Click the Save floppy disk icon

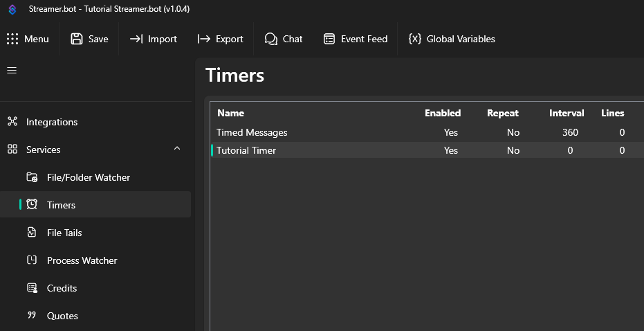pos(77,39)
